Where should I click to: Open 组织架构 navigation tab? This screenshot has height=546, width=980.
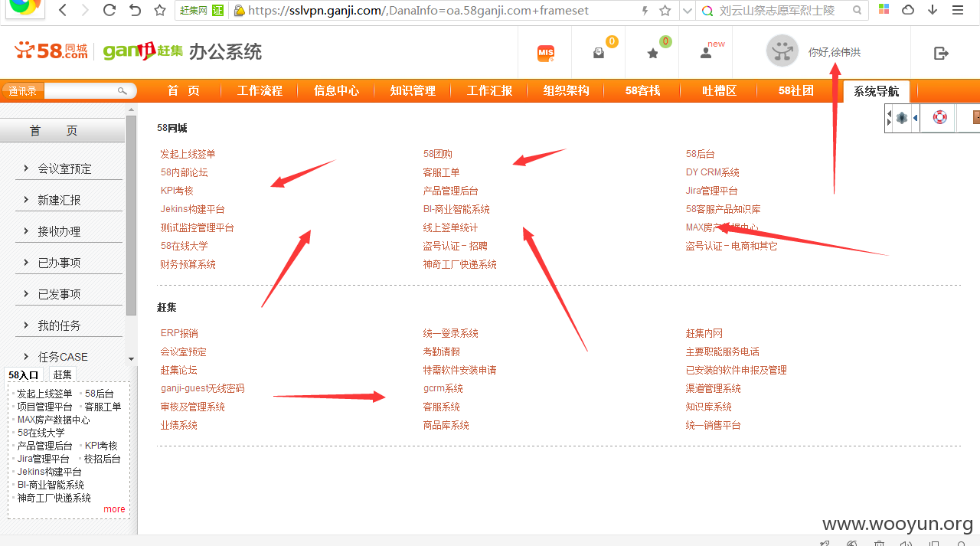tap(567, 90)
